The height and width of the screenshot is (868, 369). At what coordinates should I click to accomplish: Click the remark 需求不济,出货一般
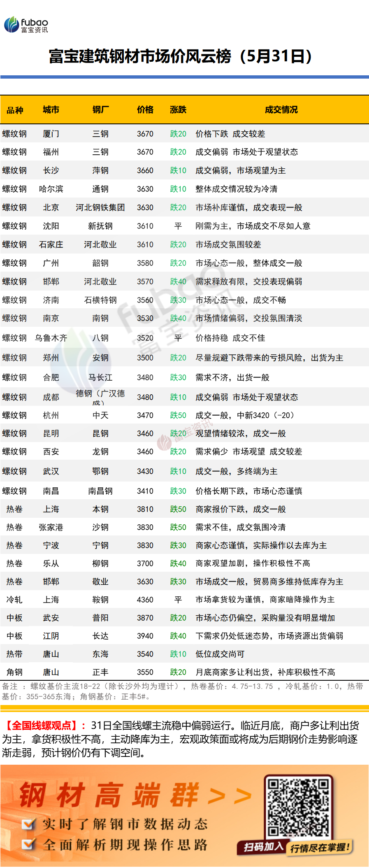pyautogui.click(x=232, y=377)
